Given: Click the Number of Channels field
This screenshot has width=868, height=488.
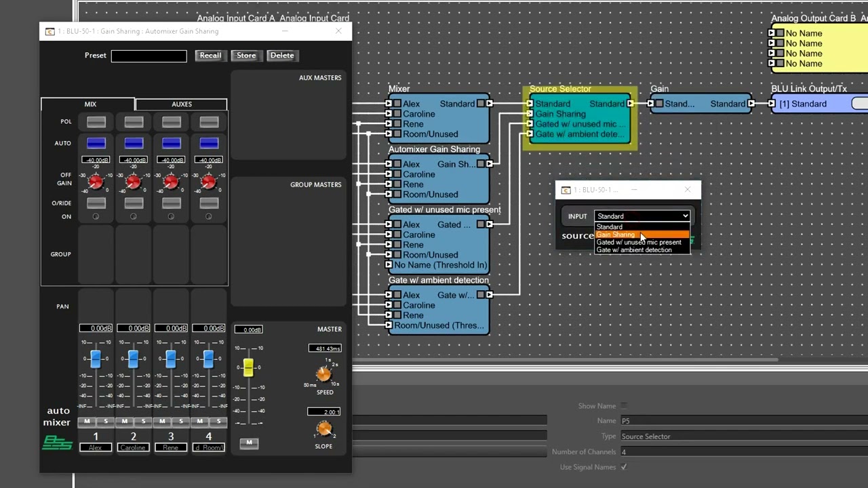Looking at the screenshot, I should point(744,451).
